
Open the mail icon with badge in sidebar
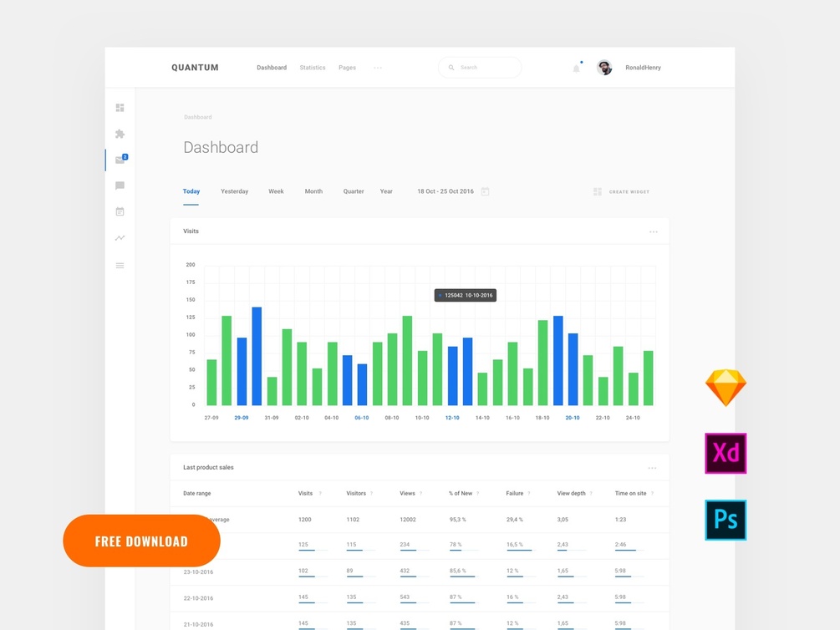pyautogui.click(x=121, y=159)
